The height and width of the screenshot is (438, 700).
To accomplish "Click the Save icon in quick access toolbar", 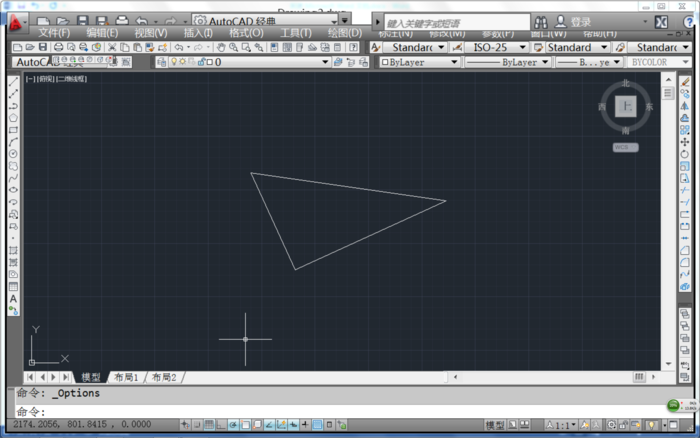I will tap(82, 21).
